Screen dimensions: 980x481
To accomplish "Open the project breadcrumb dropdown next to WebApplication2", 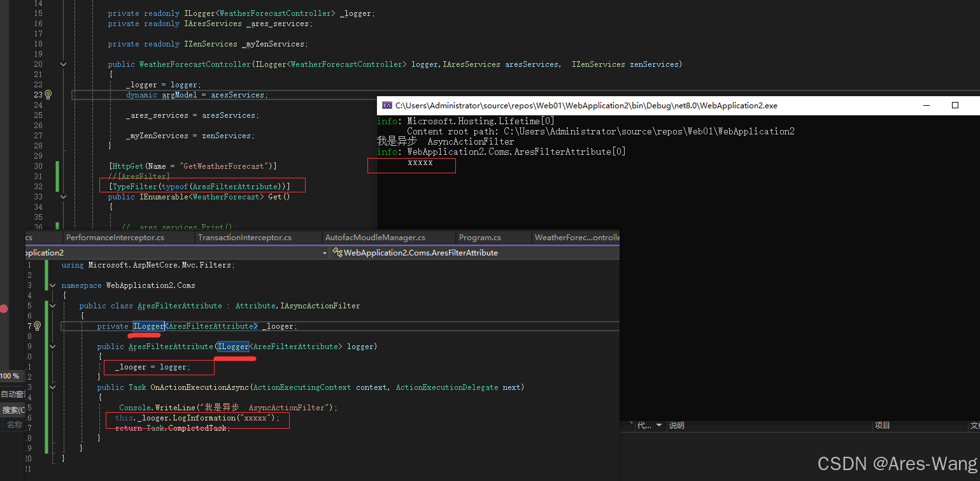I will 325,253.
